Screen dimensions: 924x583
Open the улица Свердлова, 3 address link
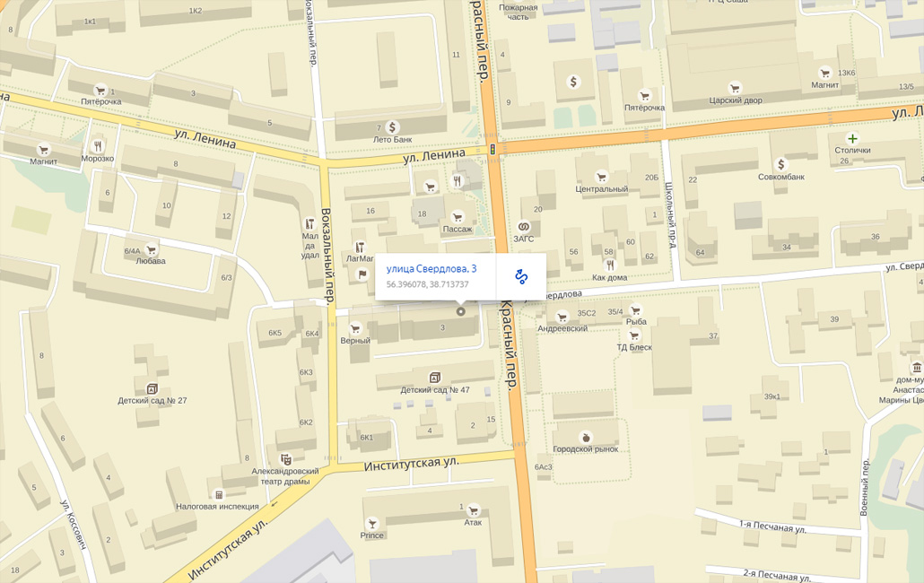point(431,269)
